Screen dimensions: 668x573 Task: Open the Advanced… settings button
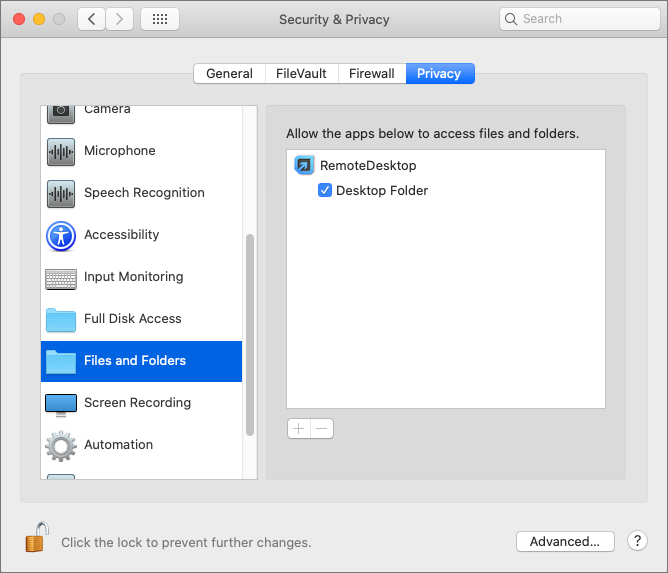pos(564,541)
